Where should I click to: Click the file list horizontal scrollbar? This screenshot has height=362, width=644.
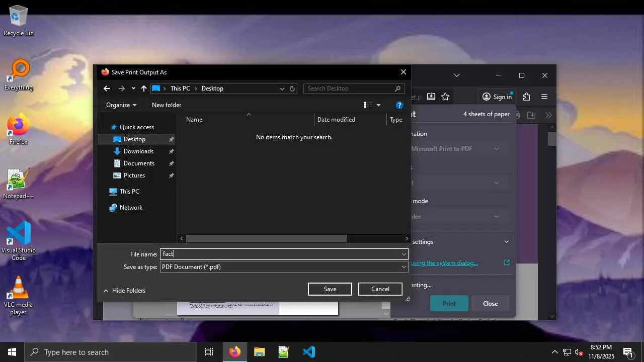coord(266,238)
